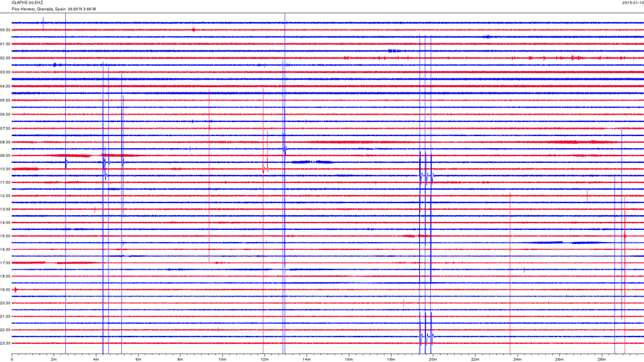This screenshot has width=644, height=362.
Task: Select the 14:30 time label
Action: pos(5,223)
